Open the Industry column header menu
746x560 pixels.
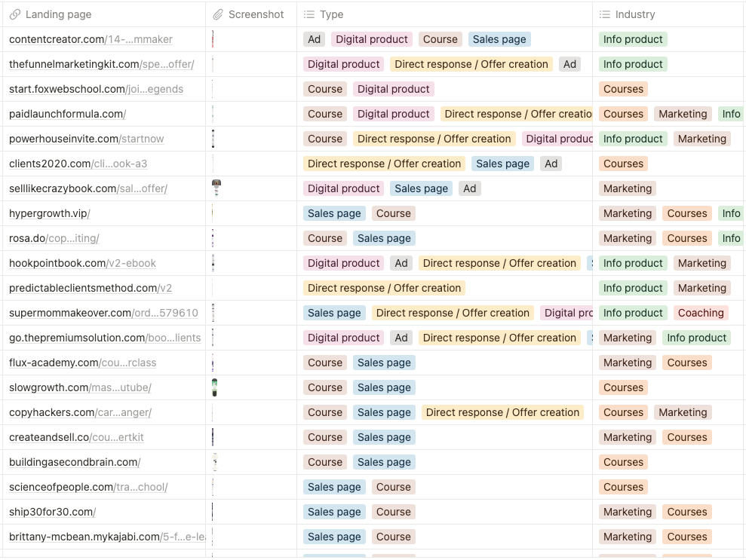[x=669, y=15]
